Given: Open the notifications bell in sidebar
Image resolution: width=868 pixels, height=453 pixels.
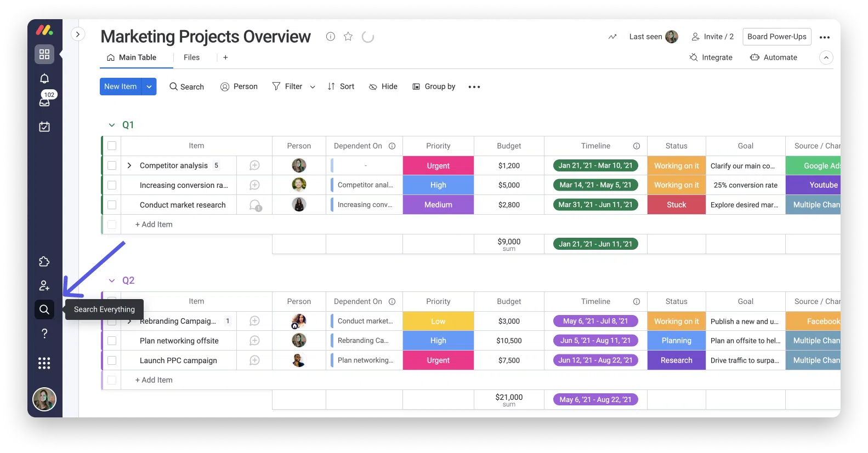Looking at the screenshot, I should point(44,78).
